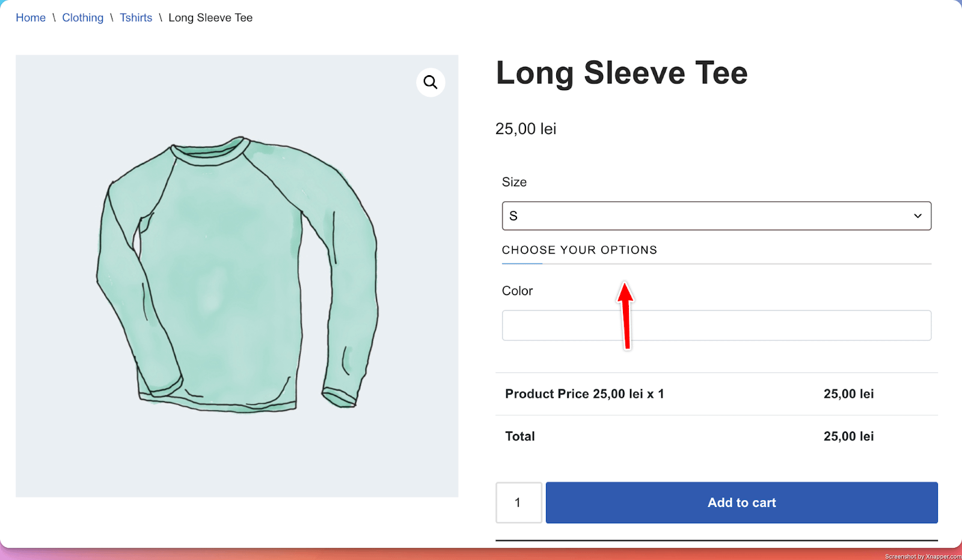Go to Home via breadcrumb link

pyautogui.click(x=31, y=17)
